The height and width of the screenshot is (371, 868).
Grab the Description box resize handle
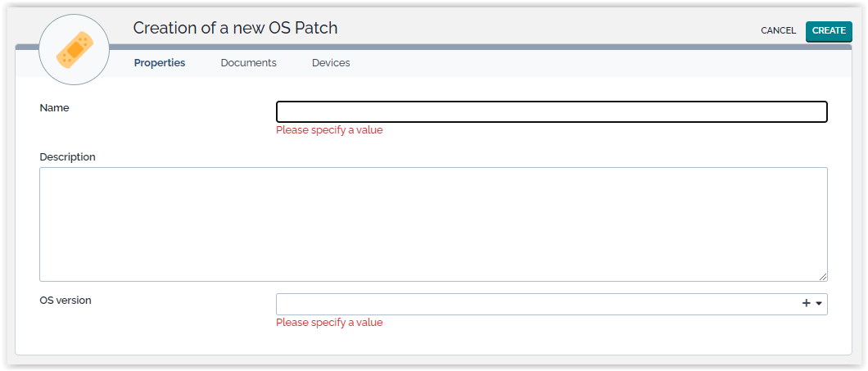822,277
